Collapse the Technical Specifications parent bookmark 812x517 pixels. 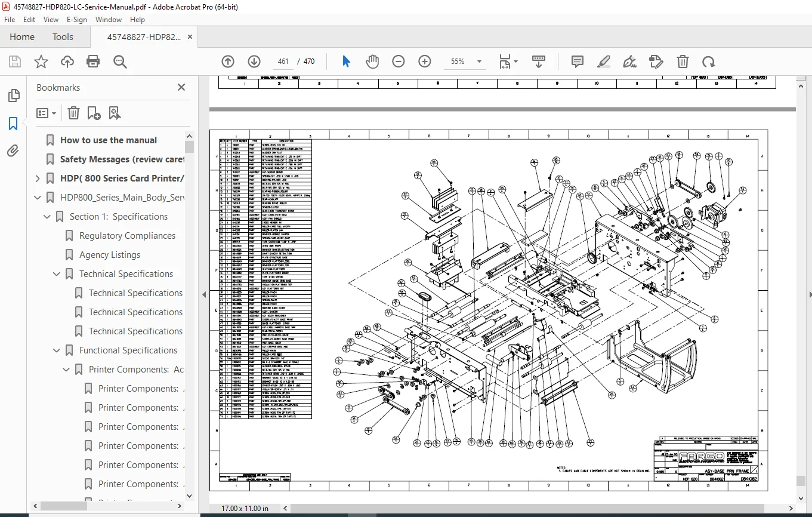[x=57, y=274]
